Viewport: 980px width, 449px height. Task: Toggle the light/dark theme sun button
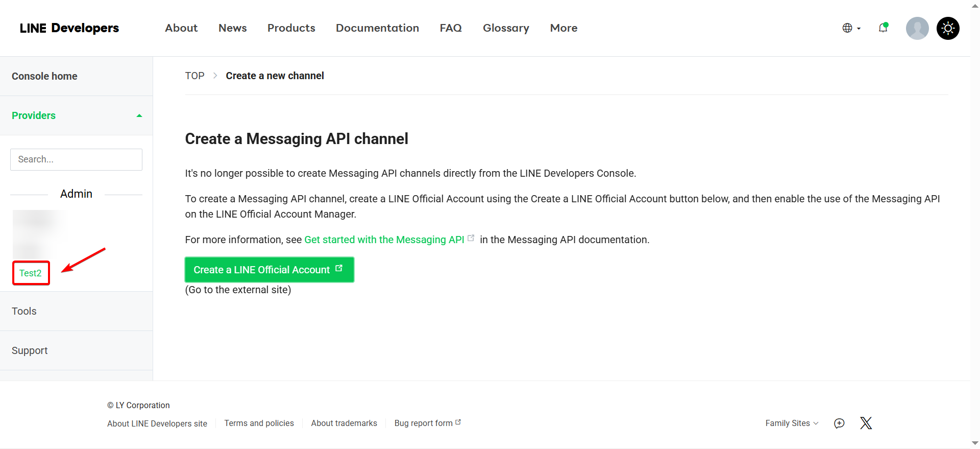[x=948, y=28]
